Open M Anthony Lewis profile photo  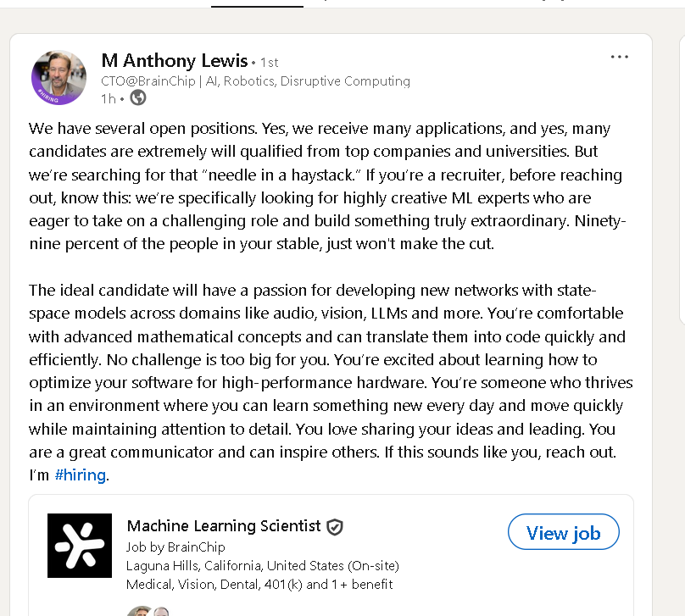pyautogui.click(x=59, y=78)
